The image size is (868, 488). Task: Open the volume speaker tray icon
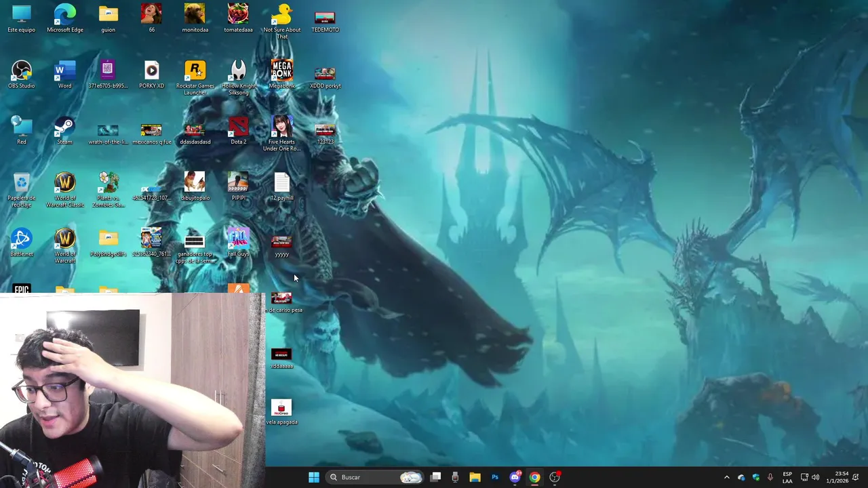tap(815, 477)
